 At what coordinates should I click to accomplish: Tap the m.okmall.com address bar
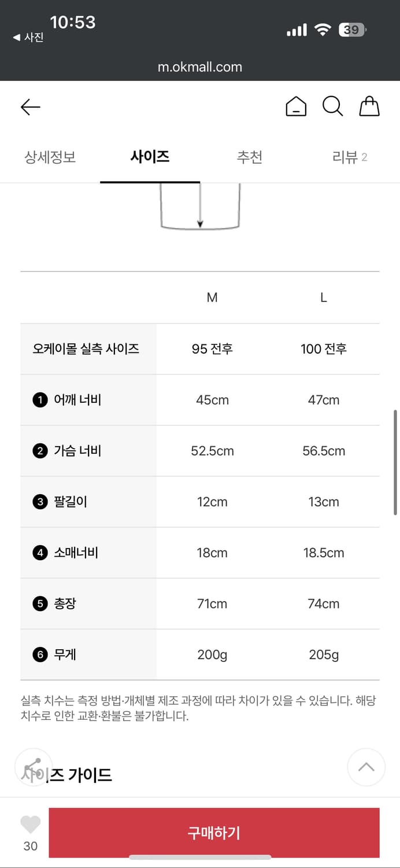point(200,67)
